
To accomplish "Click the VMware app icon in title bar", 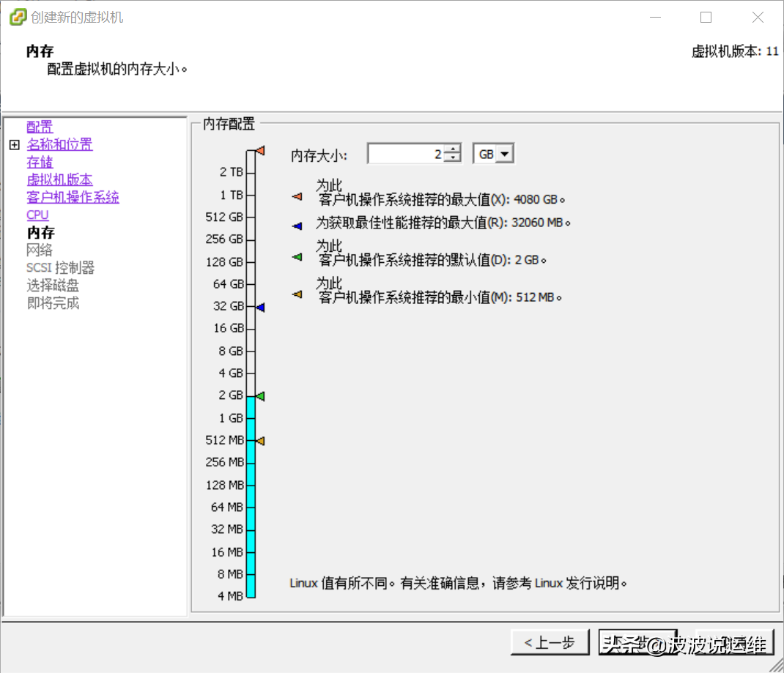I will [18, 17].
